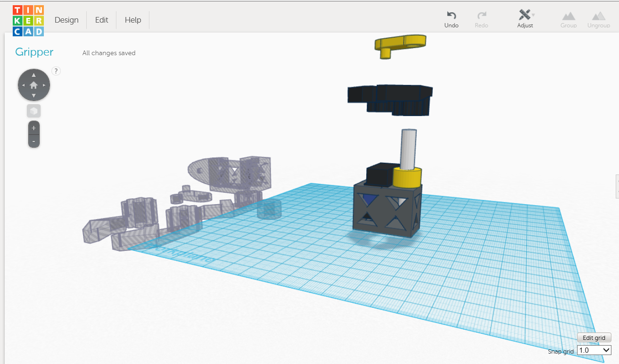
Task: Click the Edit grid button
Action: point(594,338)
